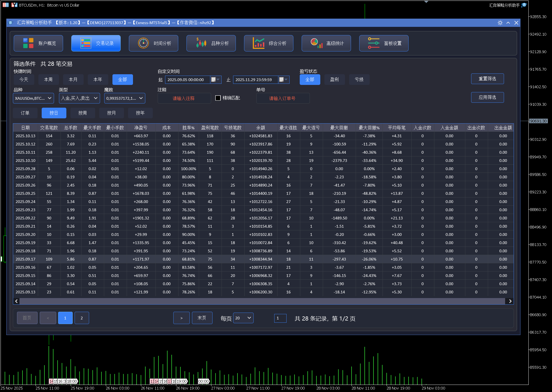
Task: Toggle the theme using the sun icon
Action: click(500, 23)
